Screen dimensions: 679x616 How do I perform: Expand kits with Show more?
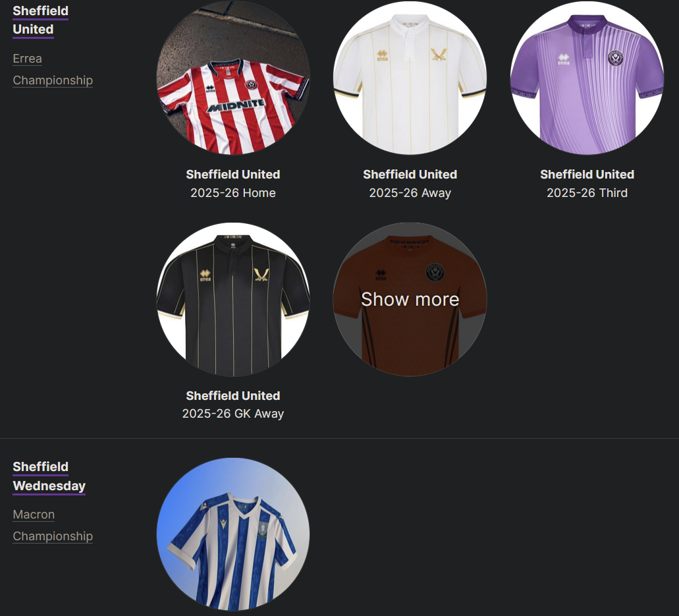[x=410, y=299]
